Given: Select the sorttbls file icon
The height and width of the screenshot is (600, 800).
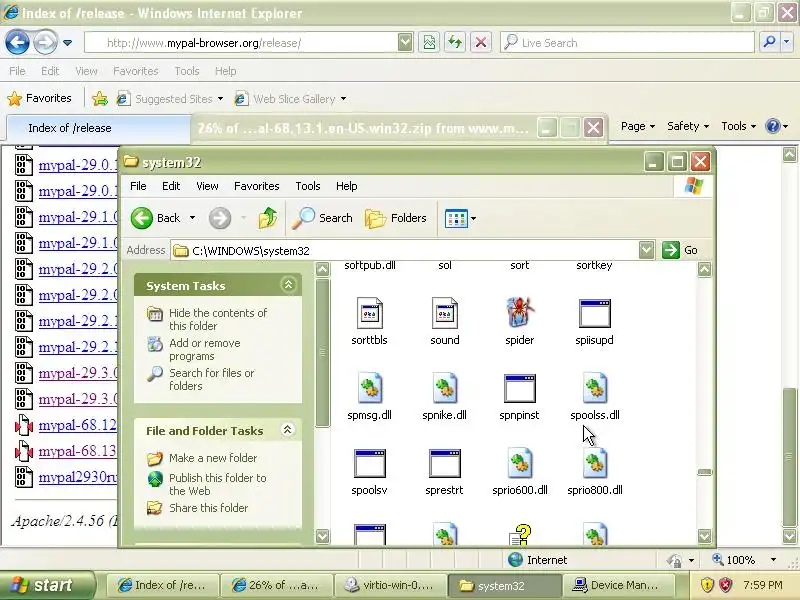Looking at the screenshot, I should [x=369, y=312].
